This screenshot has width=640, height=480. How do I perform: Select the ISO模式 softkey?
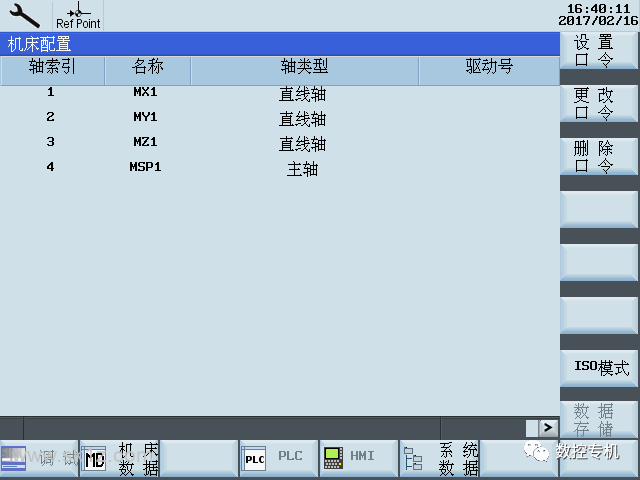pyautogui.click(x=599, y=368)
